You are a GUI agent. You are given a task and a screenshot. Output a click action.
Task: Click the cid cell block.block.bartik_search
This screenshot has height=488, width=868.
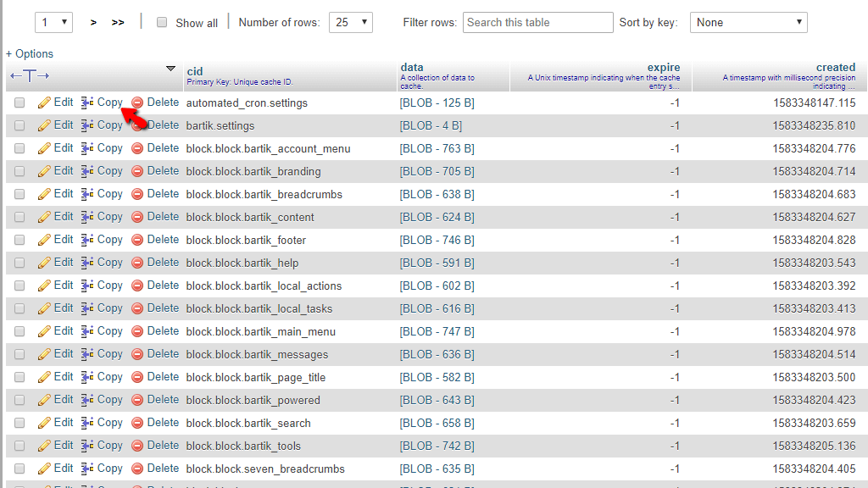(248, 424)
